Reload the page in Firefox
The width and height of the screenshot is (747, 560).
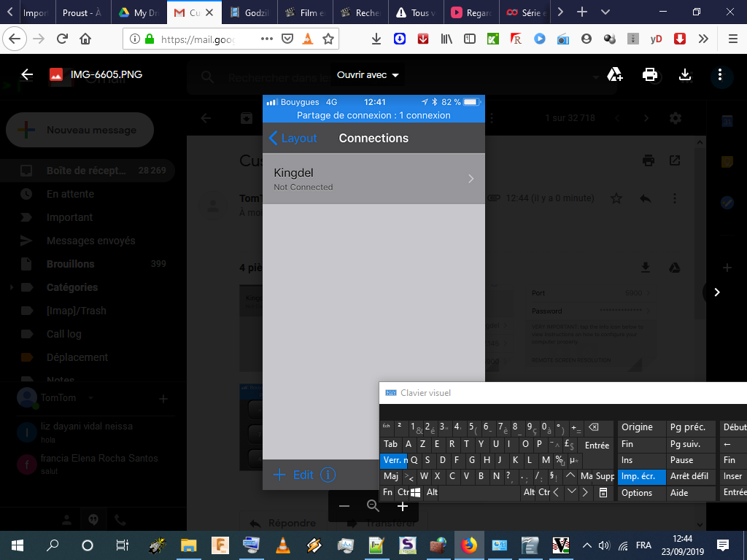pyautogui.click(x=62, y=39)
